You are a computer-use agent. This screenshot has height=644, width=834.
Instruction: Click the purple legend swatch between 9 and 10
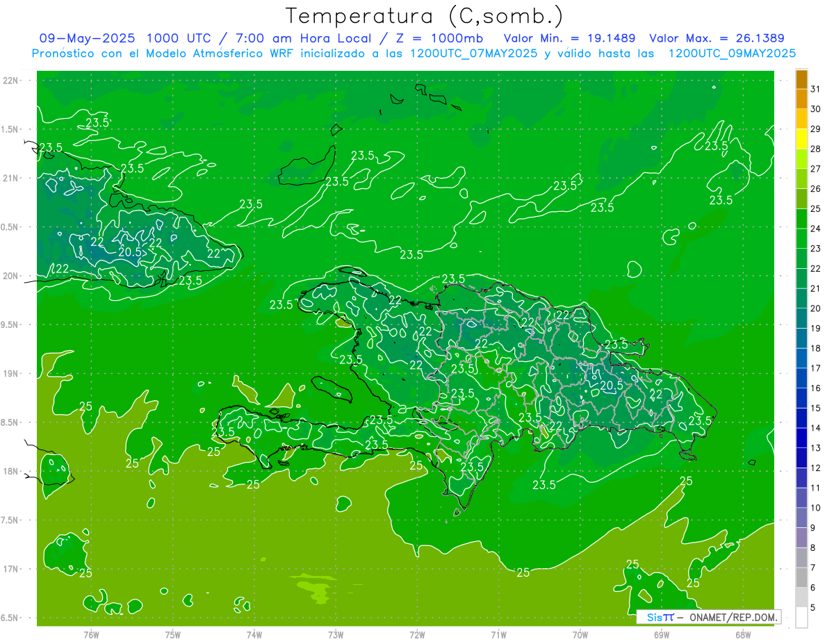[801, 518]
